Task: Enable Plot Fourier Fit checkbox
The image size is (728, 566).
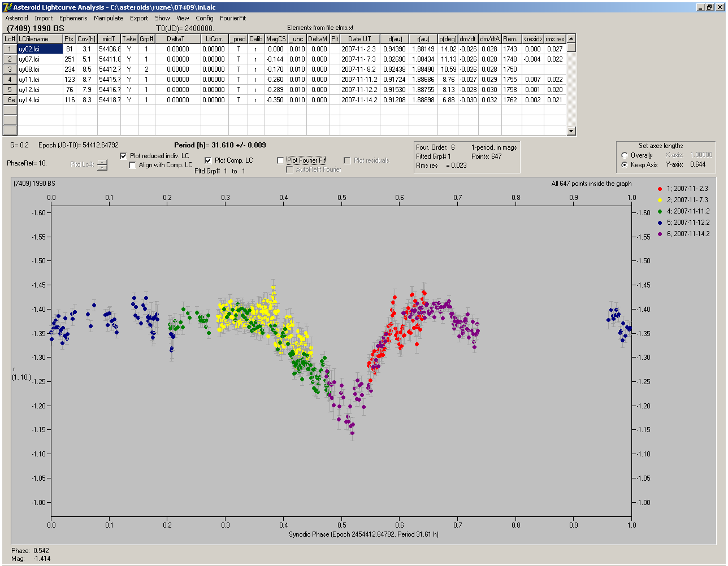Action: coord(281,160)
